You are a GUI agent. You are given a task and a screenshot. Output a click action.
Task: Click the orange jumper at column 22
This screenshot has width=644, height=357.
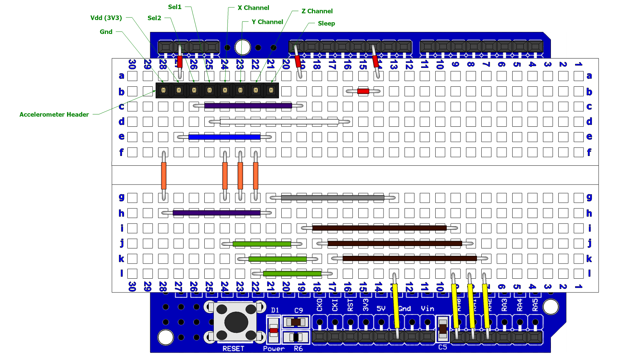(256, 176)
